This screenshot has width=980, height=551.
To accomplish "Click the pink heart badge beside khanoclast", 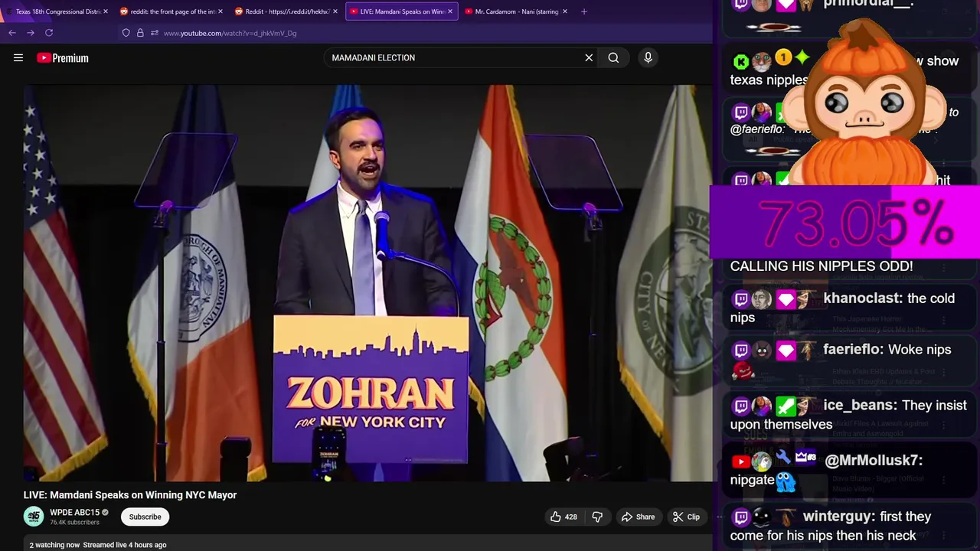I will 786,300.
